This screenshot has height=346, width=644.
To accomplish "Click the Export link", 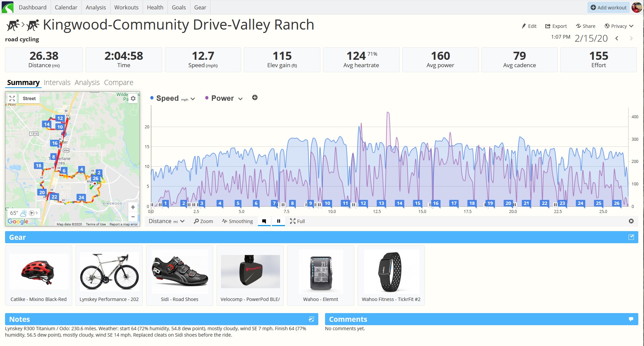I will pos(556,26).
